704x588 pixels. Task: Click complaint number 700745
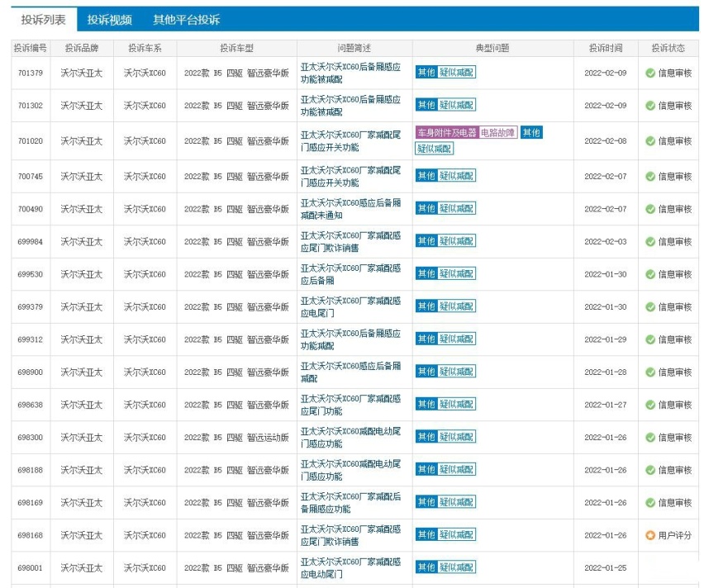click(31, 177)
